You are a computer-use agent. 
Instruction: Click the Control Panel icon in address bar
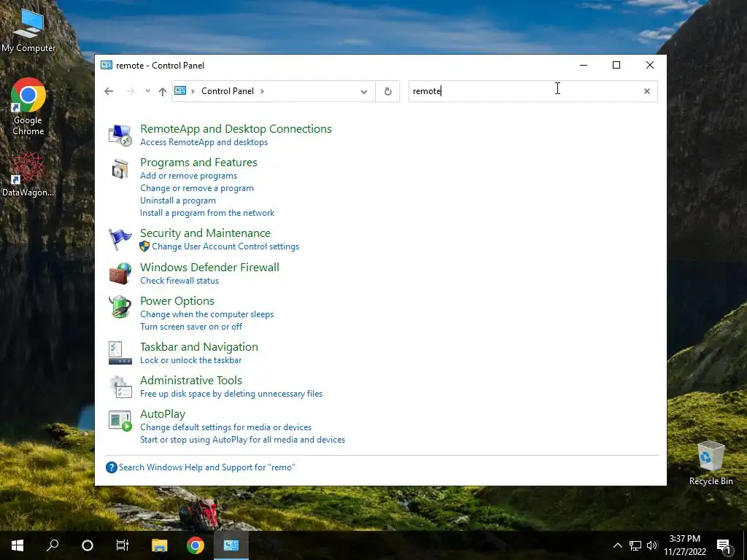click(180, 90)
